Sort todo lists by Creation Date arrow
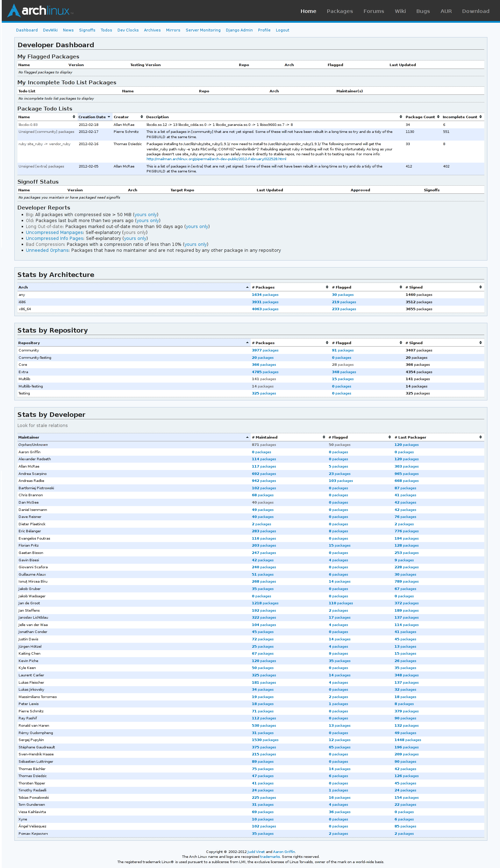This screenshot has height=868, width=500. 109,117
